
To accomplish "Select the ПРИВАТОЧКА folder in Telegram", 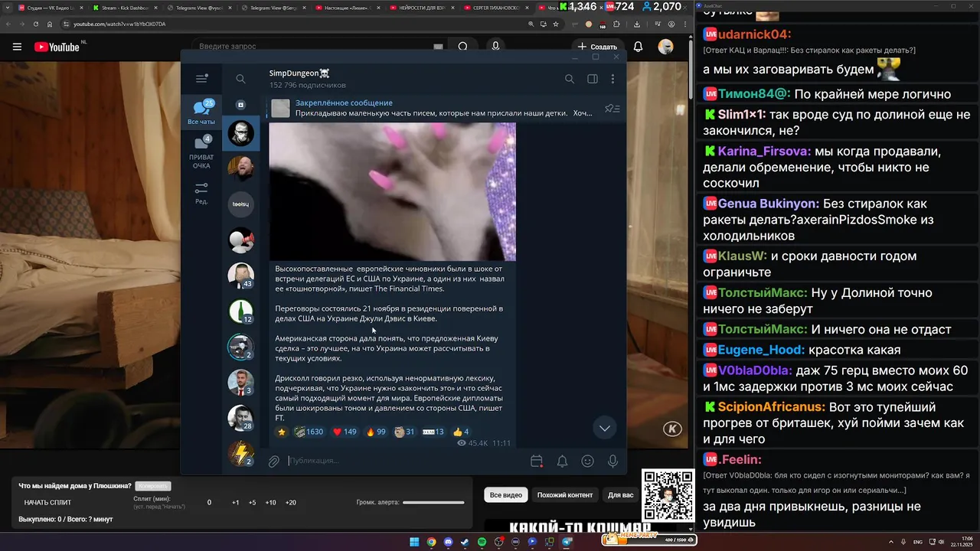I will pos(202,153).
